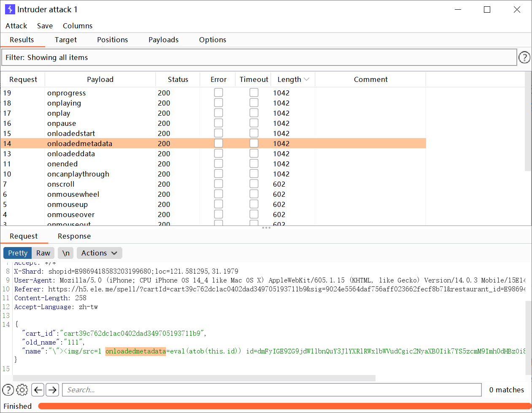The width and height of the screenshot is (532, 413).
Task: Focus the Search input field
Action: click(272, 390)
